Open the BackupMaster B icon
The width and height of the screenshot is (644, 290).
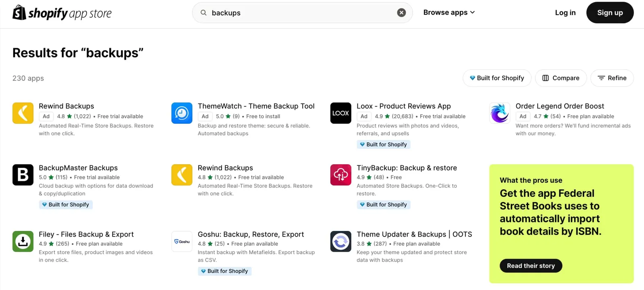(23, 175)
